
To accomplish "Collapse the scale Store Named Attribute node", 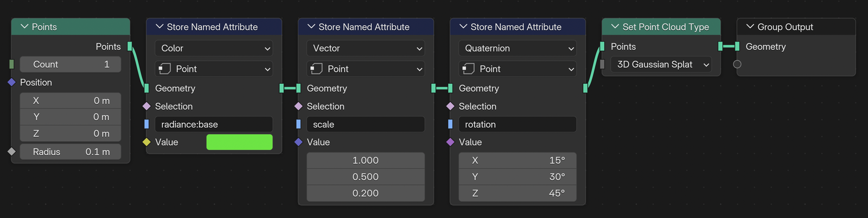I will (311, 27).
